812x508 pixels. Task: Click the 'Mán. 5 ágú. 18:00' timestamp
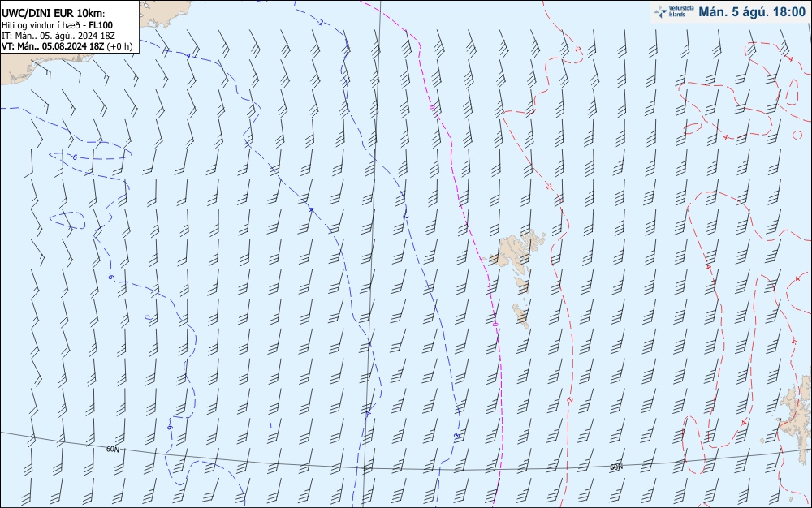752,12
